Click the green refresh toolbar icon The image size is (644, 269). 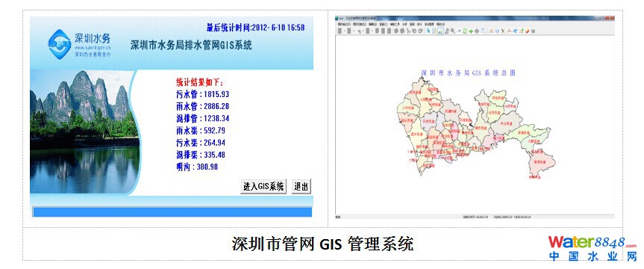pos(464,31)
